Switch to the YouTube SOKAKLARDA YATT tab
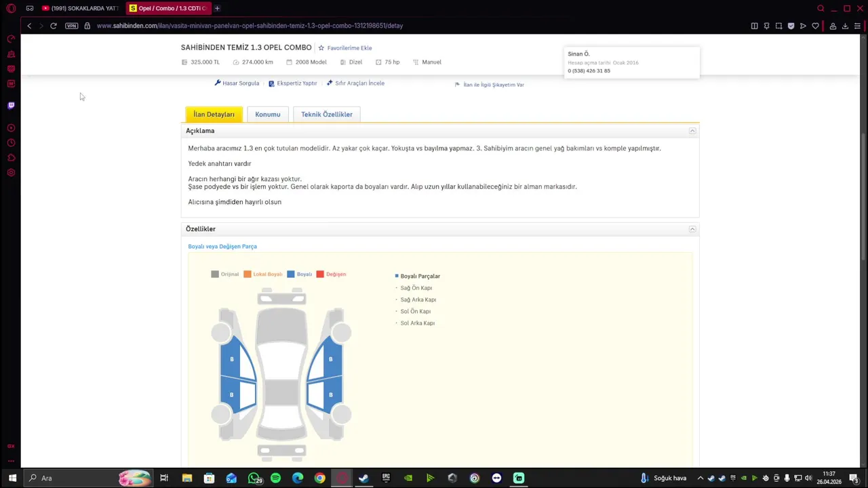The image size is (868, 488). (80, 8)
